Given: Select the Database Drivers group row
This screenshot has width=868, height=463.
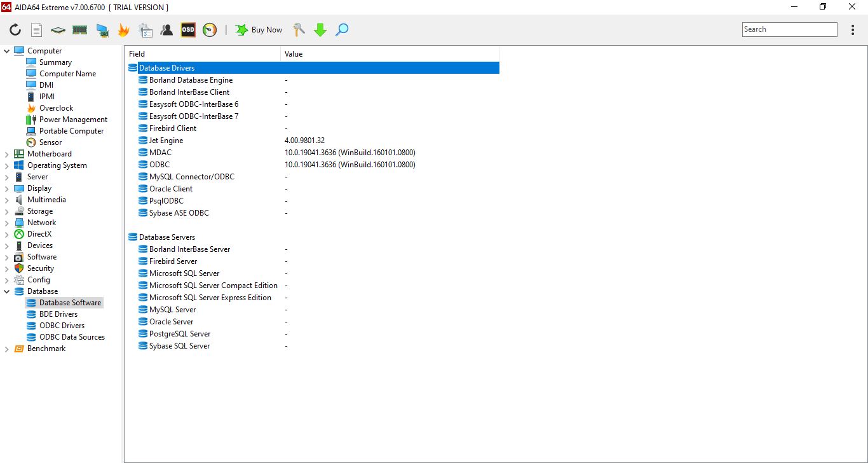Looking at the screenshot, I should click(x=313, y=68).
